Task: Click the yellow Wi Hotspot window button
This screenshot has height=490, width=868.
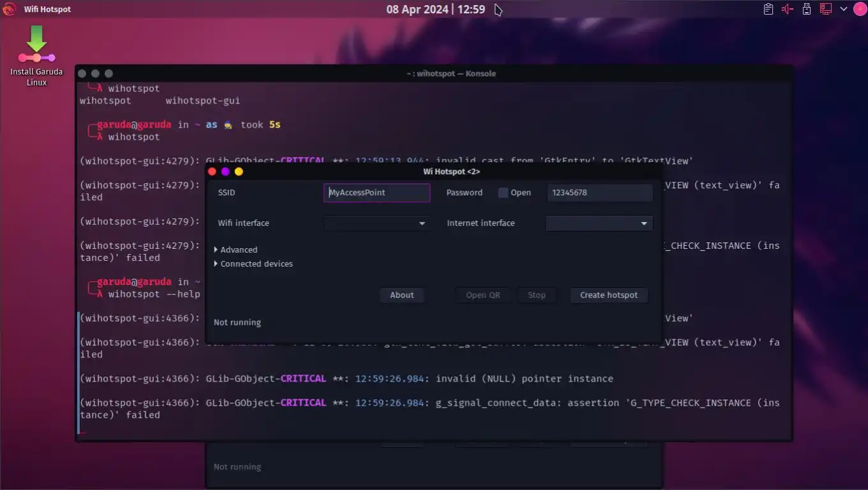Action: [239, 172]
